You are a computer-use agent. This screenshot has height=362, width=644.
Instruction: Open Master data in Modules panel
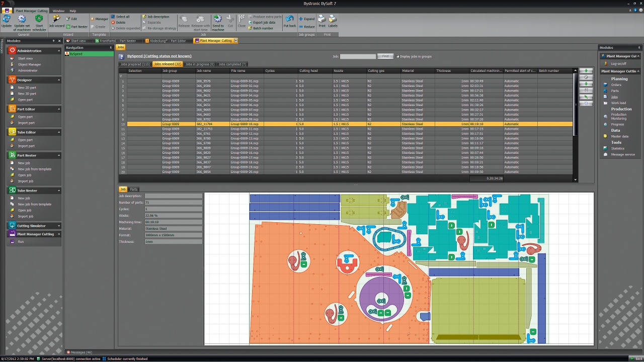[619, 136]
